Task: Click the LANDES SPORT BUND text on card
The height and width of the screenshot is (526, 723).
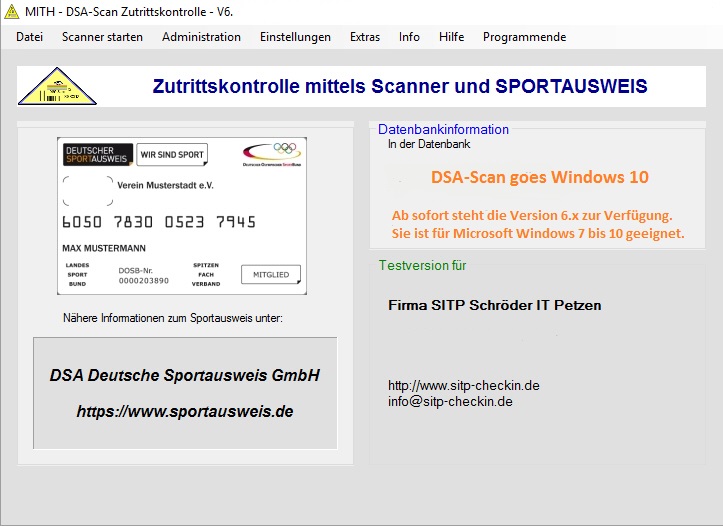Action: pyautogui.click(x=77, y=275)
